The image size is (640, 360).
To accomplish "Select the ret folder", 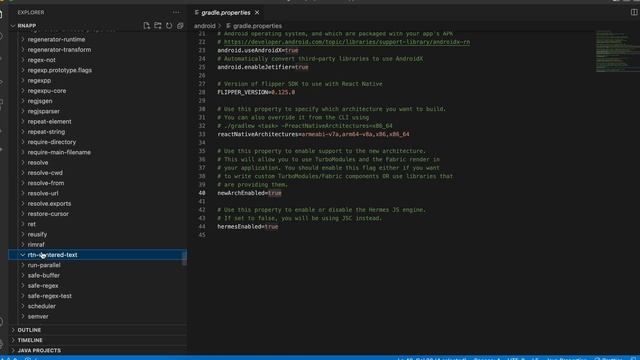I will click(31, 224).
